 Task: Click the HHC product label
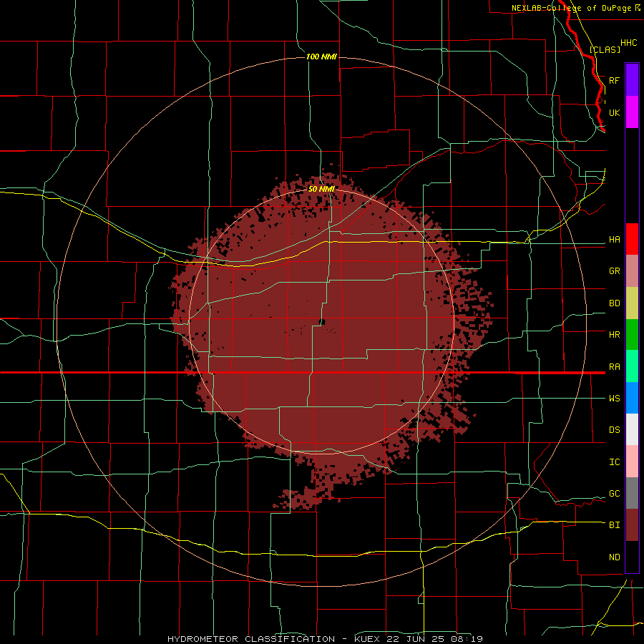[628, 43]
